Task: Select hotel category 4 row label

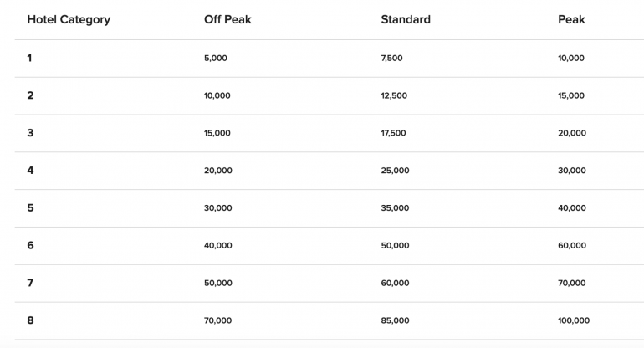Action: 30,171
